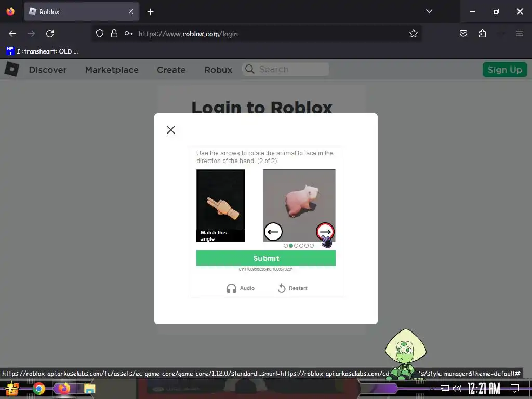
Task: Select the sixth rotation position dot
Action: pyautogui.click(x=312, y=246)
